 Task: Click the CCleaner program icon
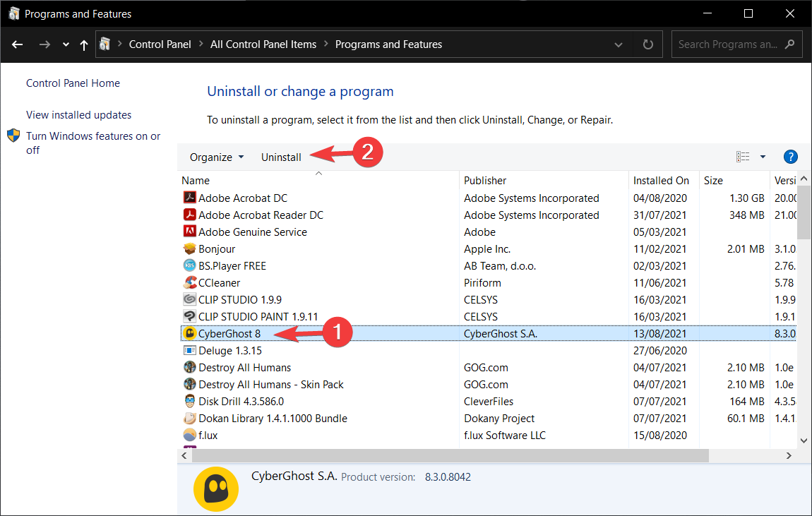click(x=189, y=282)
